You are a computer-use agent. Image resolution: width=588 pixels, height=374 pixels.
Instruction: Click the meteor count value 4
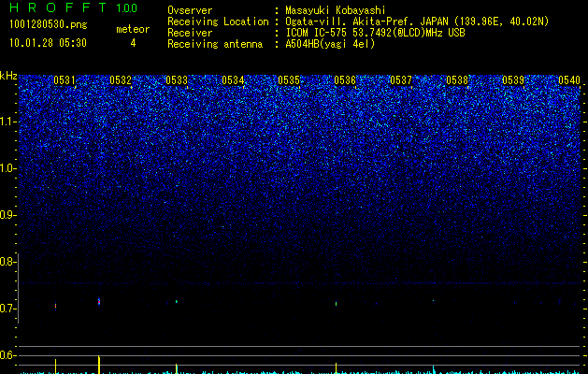(133, 43)
